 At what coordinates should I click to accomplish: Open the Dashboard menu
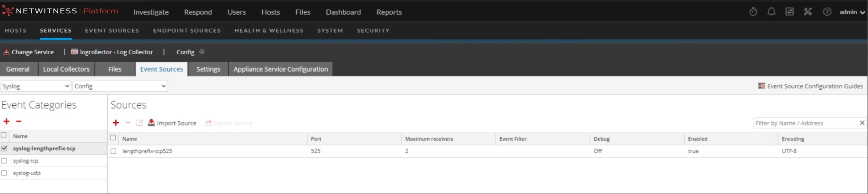[344, 12]
